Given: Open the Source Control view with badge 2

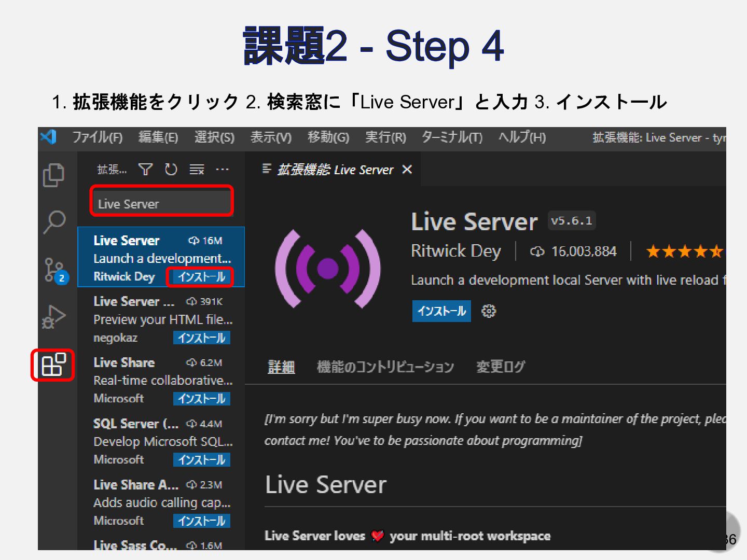Looking at the screenshot, I should 56,270.
